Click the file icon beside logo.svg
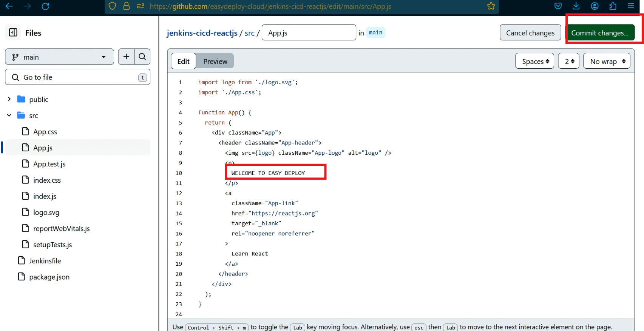 [x=25, y=212]
